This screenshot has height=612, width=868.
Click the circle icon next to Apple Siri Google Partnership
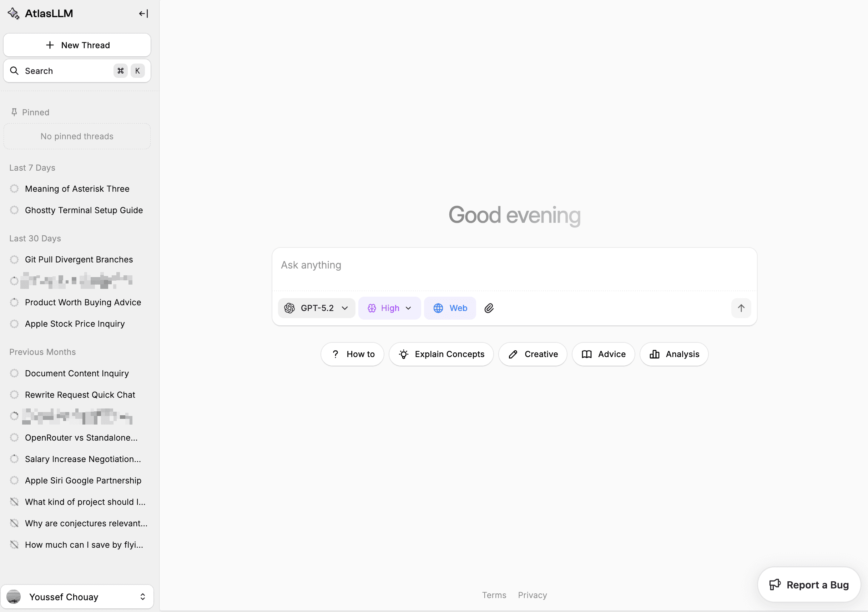pos(14,480)
